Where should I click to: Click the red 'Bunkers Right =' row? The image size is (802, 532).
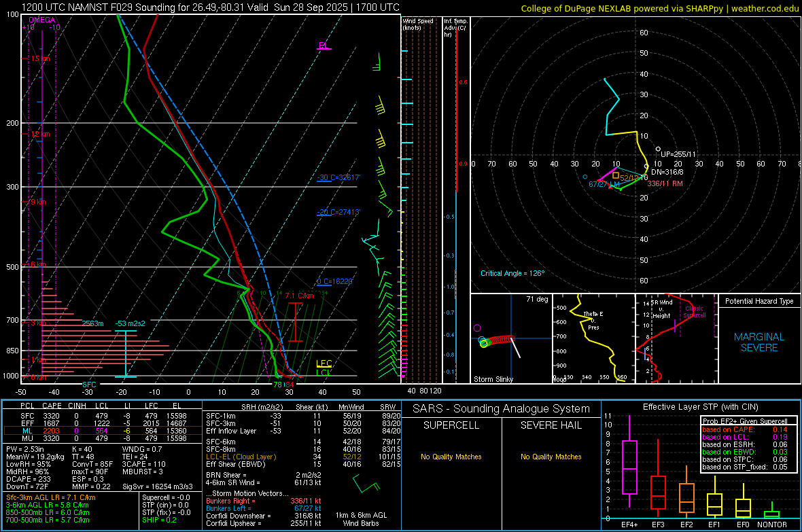tap(264, 501)
